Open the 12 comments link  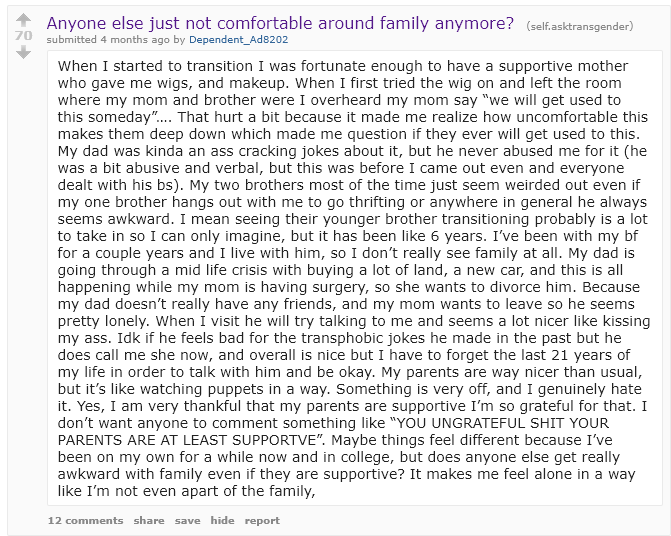point(84,520)
